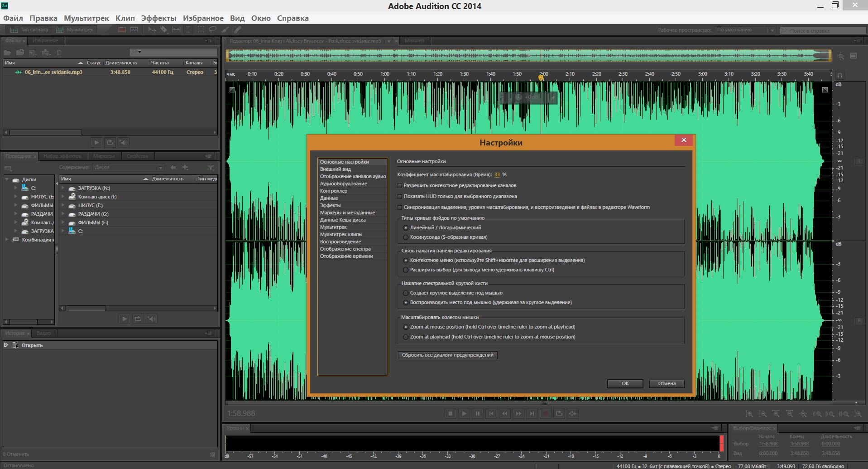Image resolution: width=868 pixels, height=469 pixels.
Task: Select the Move tool in toolbar
Action: tap(152, 29)
